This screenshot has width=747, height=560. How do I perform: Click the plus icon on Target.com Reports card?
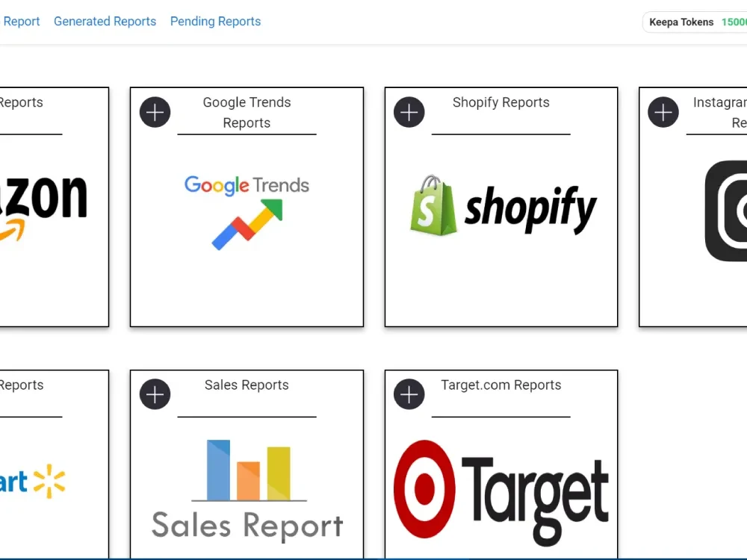(409, 394)
